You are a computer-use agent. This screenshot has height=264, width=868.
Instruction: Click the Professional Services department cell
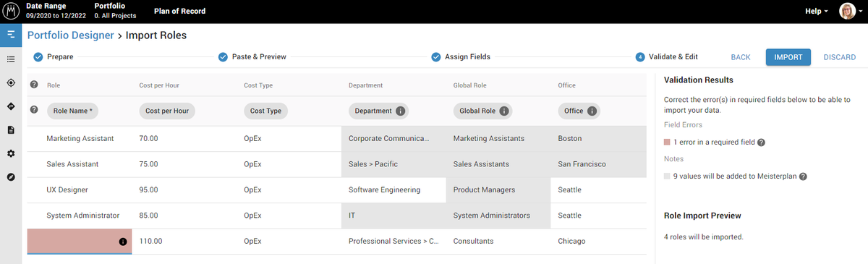point(393,241)
